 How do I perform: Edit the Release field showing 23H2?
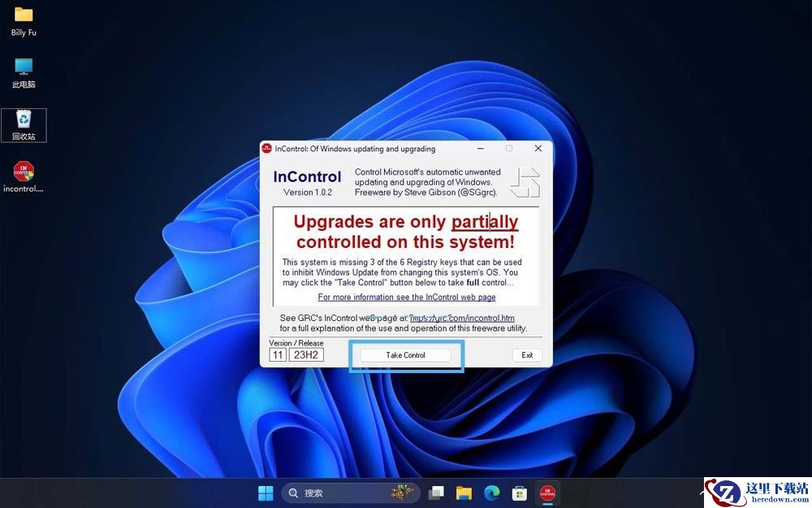click(x=306, y=355)
